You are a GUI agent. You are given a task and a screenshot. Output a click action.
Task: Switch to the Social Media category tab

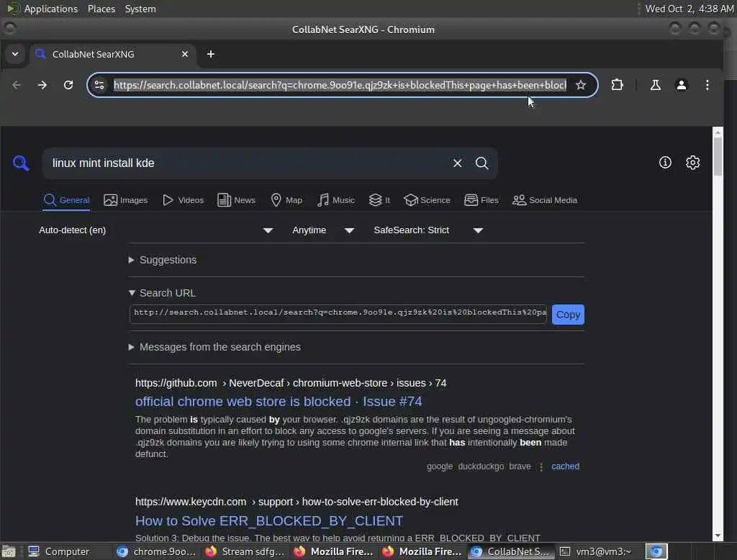tap(545, 200)
